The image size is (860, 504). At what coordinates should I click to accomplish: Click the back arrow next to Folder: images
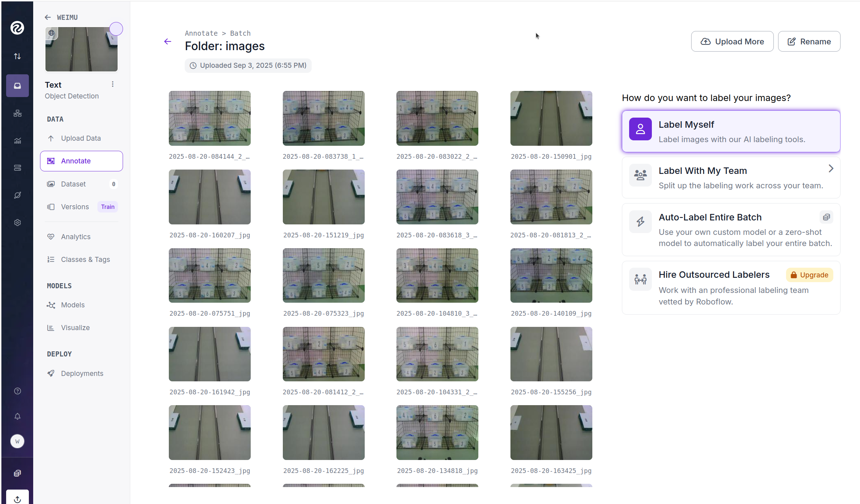click(x=168, y=41)
